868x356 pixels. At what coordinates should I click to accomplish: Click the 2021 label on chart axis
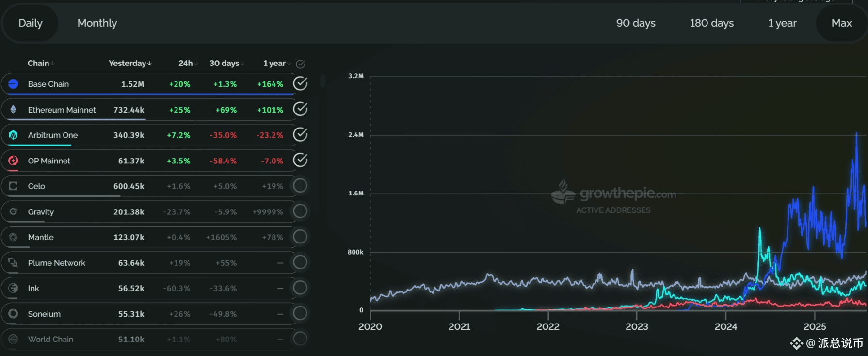[x=459, y=326]
